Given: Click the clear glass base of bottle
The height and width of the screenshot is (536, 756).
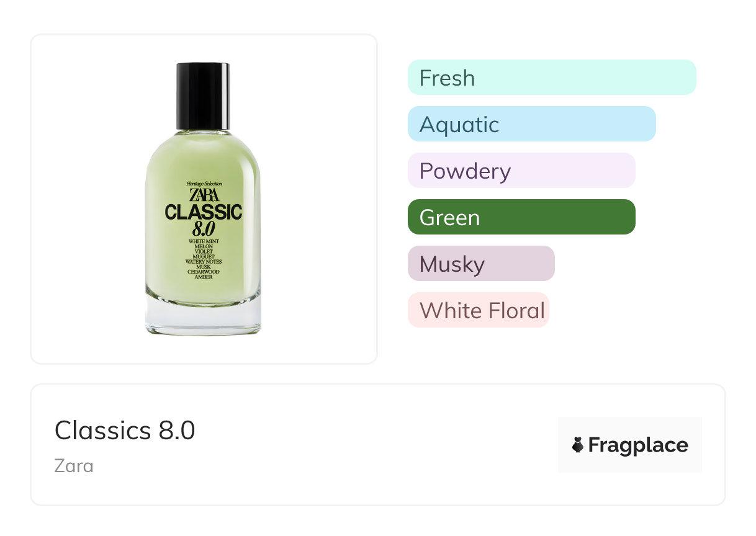Looking at the screenshot, I should (x=204, y=319).
